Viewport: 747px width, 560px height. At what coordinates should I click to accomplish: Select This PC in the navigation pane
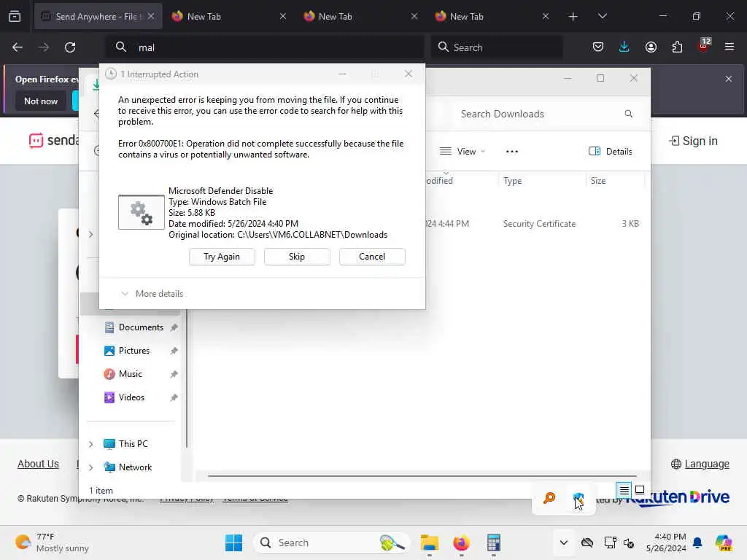click(133, 444)
